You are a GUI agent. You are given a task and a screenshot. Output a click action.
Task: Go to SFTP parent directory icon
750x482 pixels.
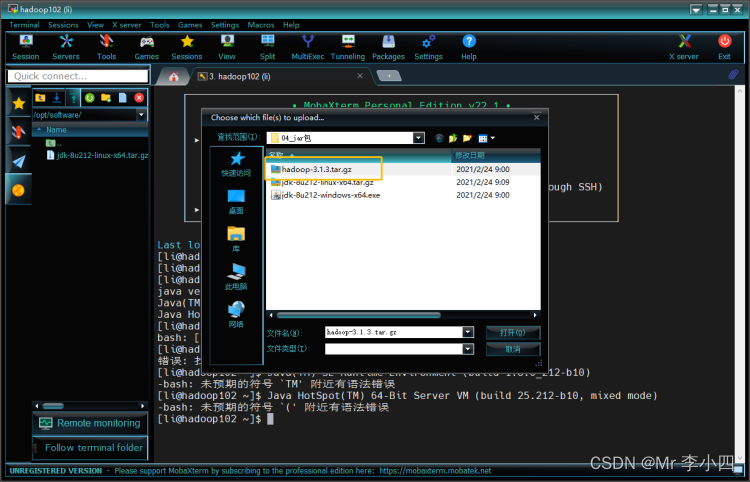click(x=40, y=98)
